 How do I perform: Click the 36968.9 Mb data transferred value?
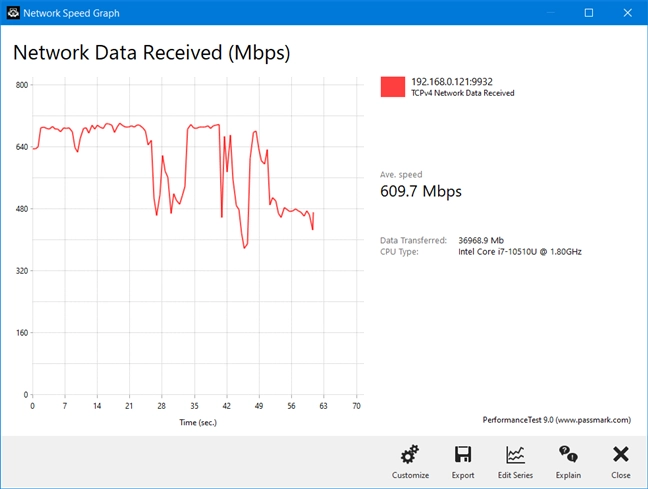tap(481, 240)
